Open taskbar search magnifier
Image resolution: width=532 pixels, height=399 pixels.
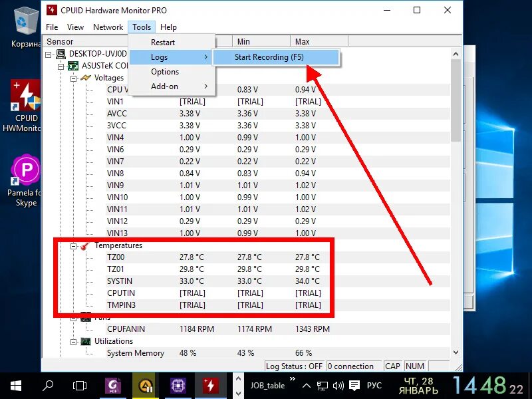click(x=48, y=386)
